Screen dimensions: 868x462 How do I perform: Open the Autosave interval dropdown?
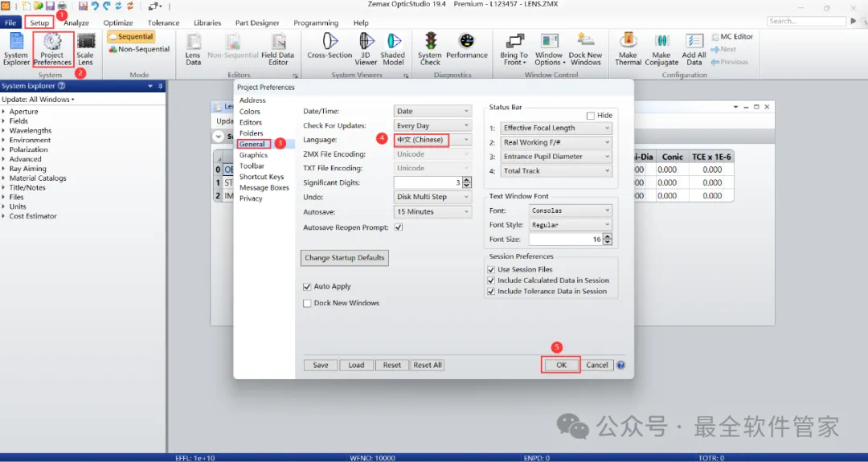point(432,211)
